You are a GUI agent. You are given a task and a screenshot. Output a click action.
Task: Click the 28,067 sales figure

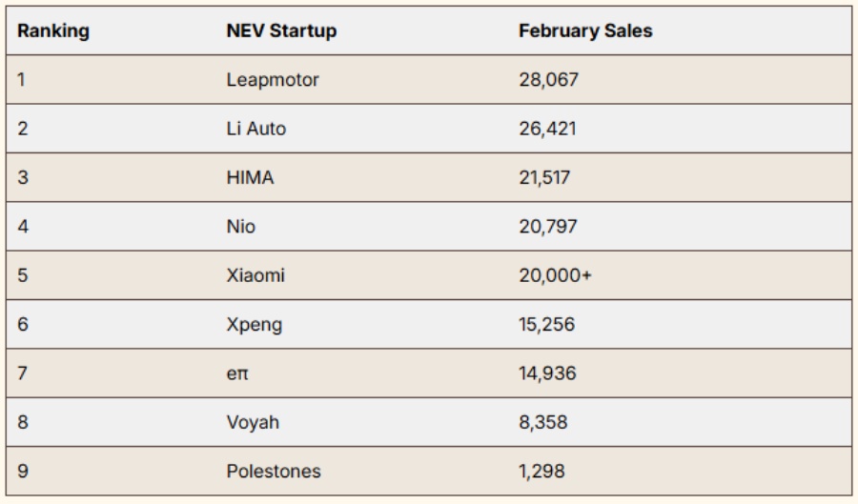[548, 80]
